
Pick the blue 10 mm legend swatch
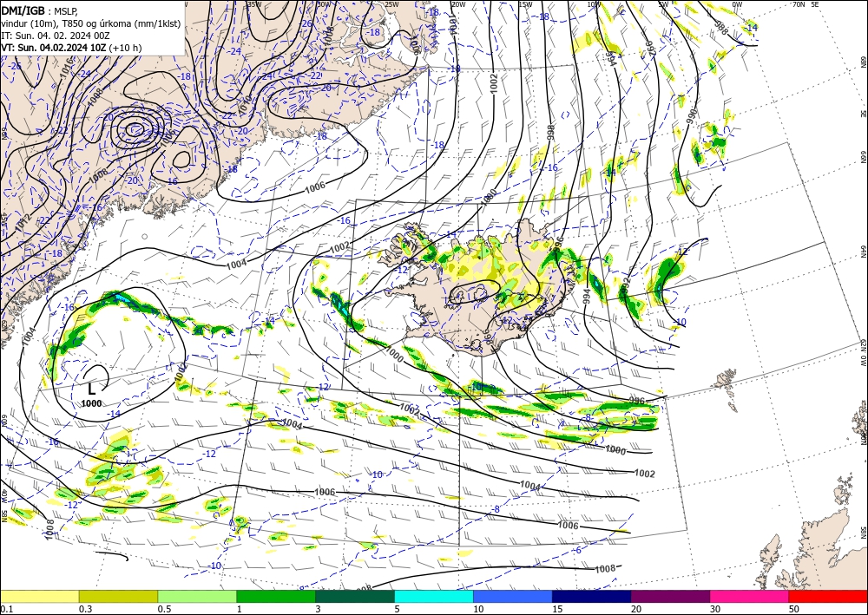513,596
